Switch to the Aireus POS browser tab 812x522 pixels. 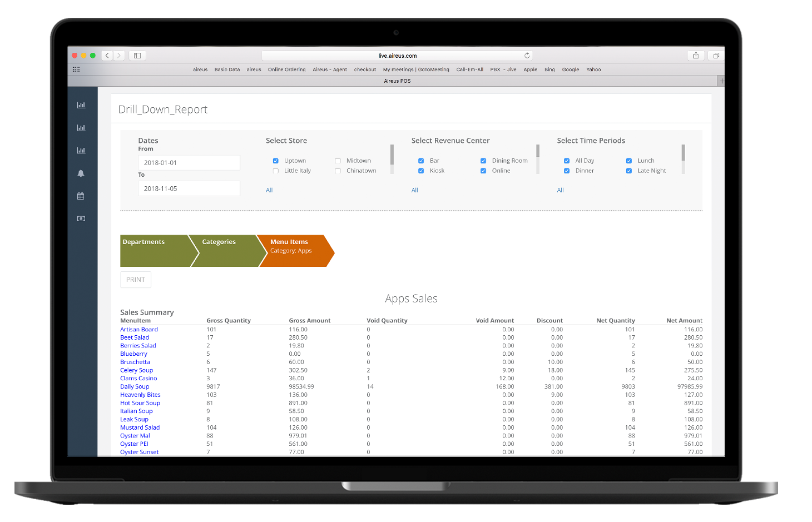[397, 81]
